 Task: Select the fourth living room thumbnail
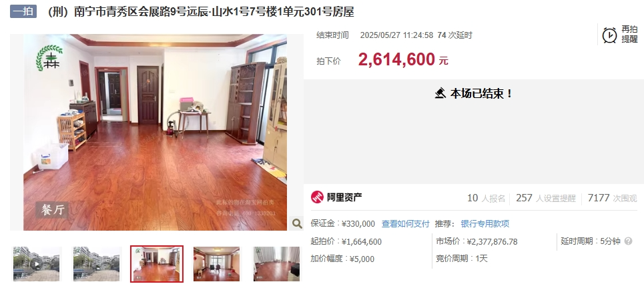[x=216, y=264]
